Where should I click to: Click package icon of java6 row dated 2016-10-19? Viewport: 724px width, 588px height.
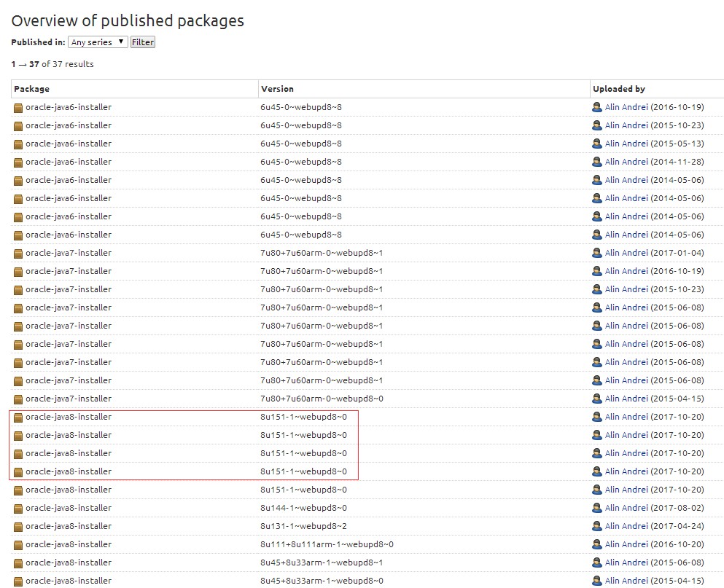pos(18,108)
